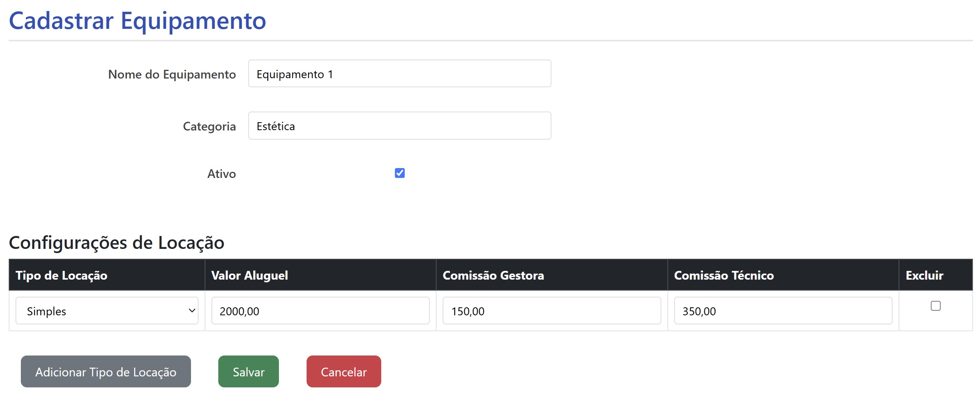Click the Nome do Equipamento label

pos(172,74)
